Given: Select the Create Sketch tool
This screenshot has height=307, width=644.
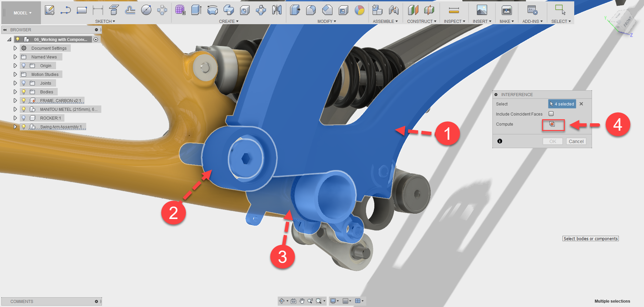Looking at the screenshot, I should [50, 10].
